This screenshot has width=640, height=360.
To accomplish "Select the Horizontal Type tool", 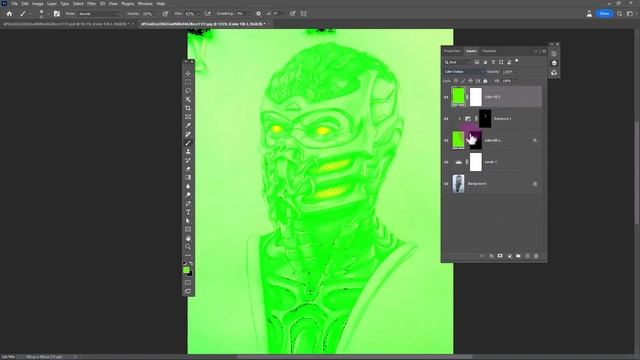I will pyautogui.click(x=188, y=212).
